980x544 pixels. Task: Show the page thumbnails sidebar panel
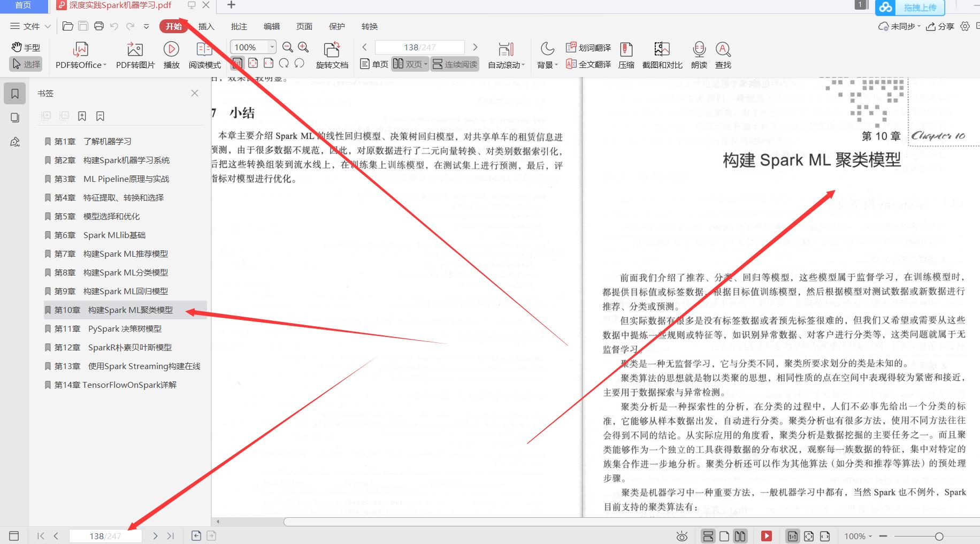15,118
